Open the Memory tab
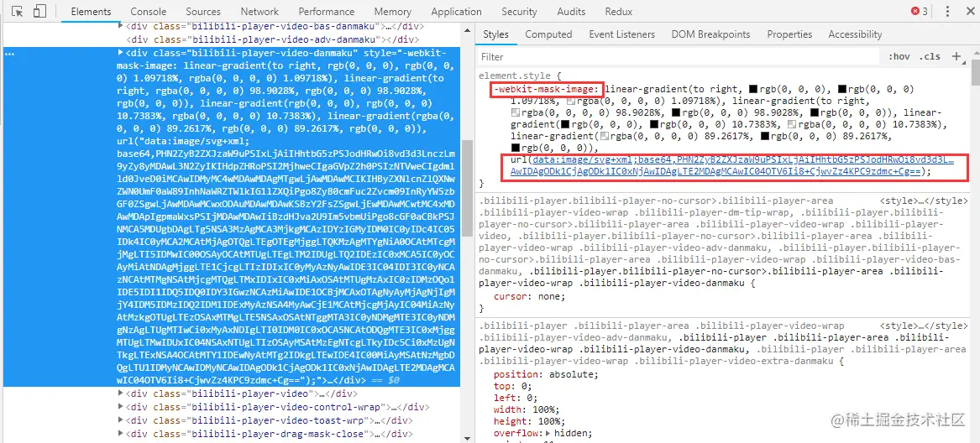980x443 pixels. click(392, 11)
